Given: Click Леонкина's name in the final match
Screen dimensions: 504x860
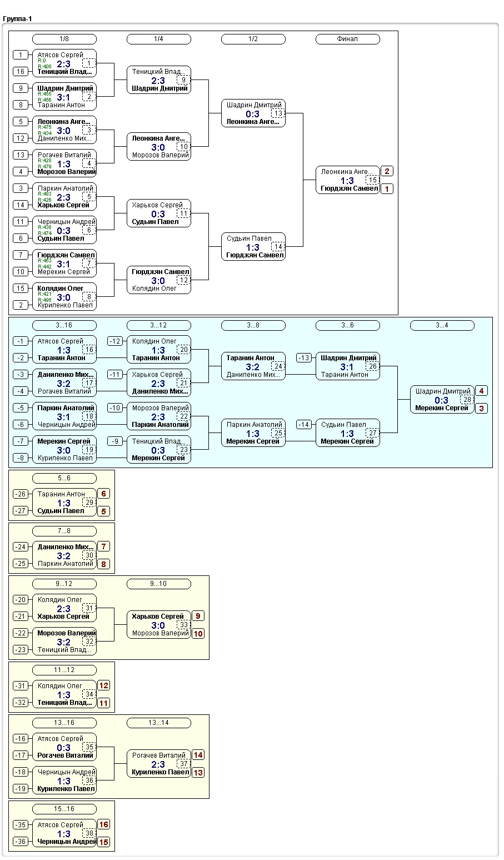Looking at the screenshot, I should click(x=347, y=172).
